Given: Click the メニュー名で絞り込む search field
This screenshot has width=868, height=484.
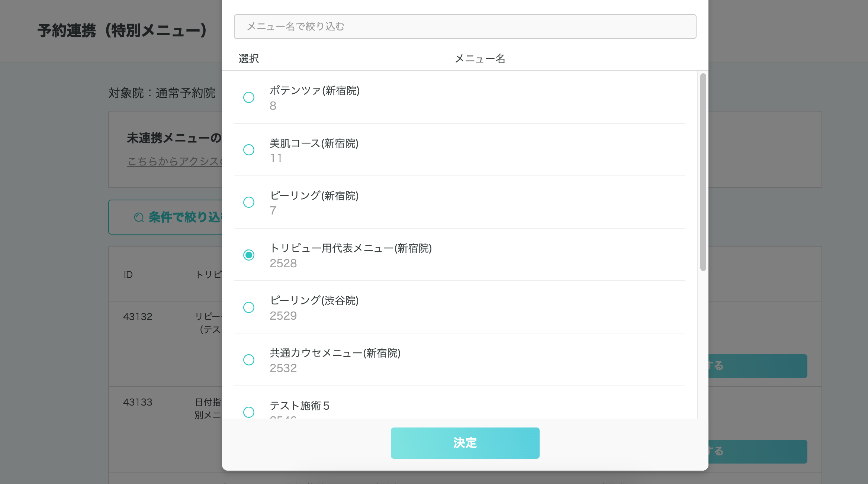Looking at the screenshot, I should 465,27.
